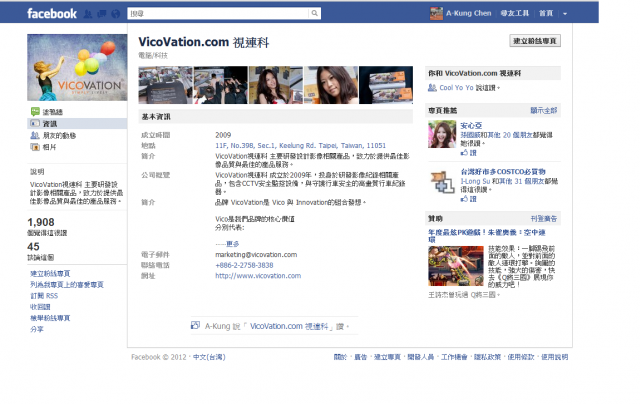
Task: Open third photo strip thumbnail
Action: pos(276,85)
